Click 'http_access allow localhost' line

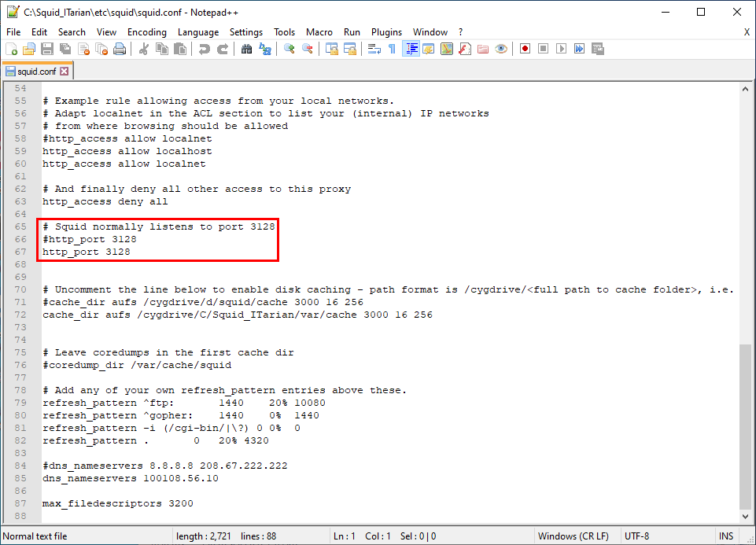coord(127,151)
